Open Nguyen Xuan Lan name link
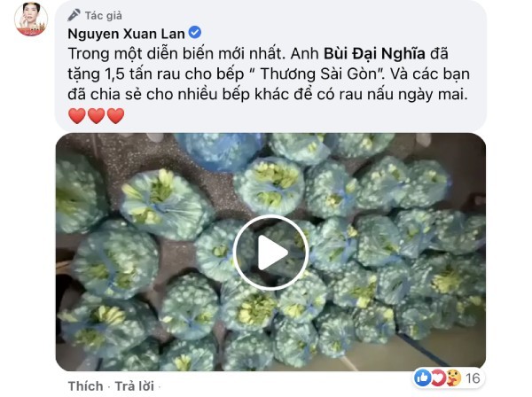 126,34
